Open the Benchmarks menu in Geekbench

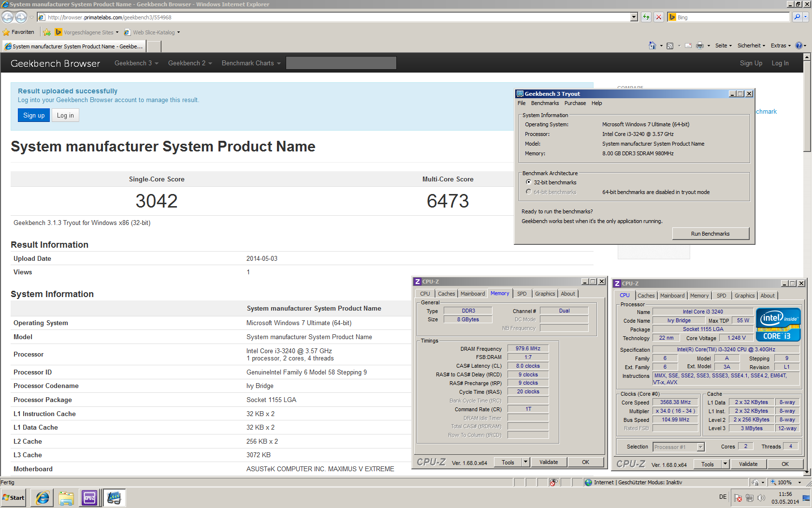coord(545,103)
